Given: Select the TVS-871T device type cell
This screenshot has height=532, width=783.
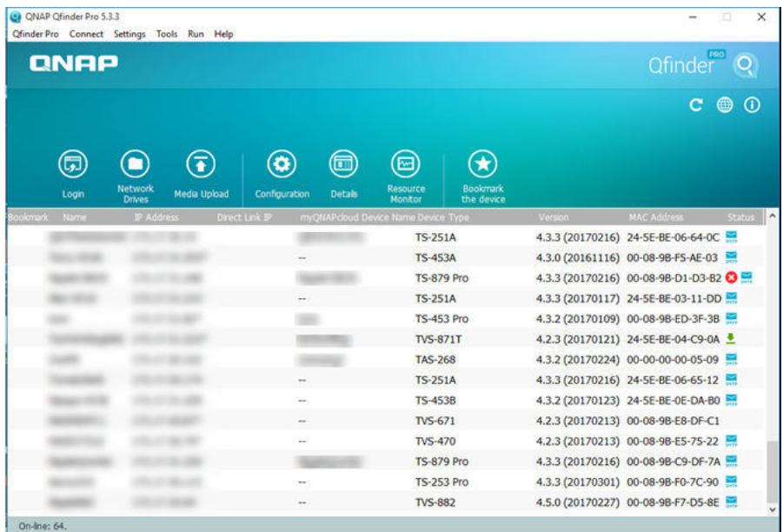Looking at the screenshot, I should click(439, 339).
